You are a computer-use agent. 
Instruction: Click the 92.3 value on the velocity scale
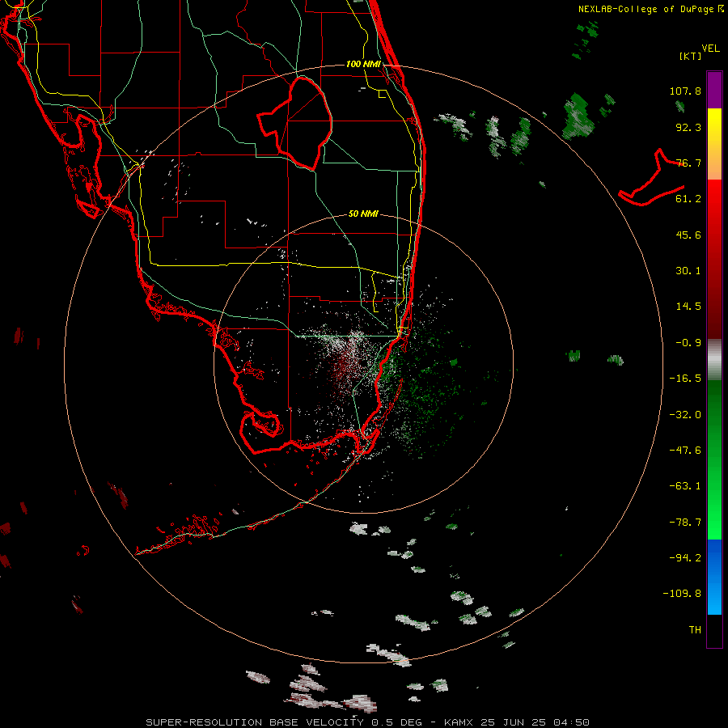(x=688, y=127)
